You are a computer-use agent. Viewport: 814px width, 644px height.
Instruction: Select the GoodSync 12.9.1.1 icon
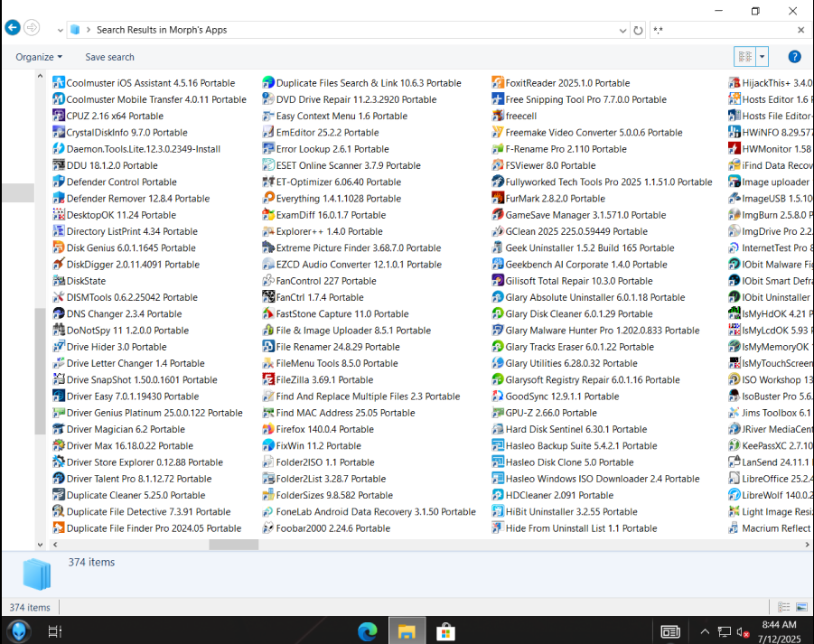point(498,396)
